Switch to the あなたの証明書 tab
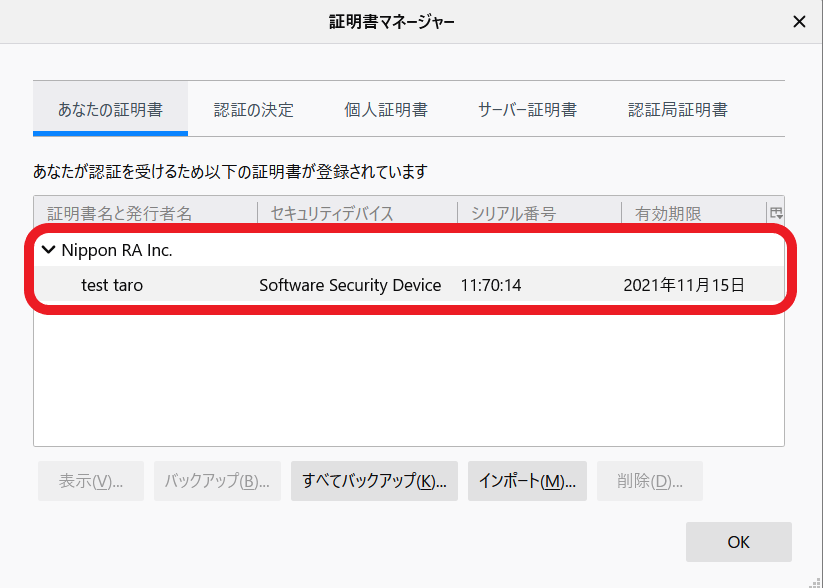The image size is (823, 588). point(110,110)
